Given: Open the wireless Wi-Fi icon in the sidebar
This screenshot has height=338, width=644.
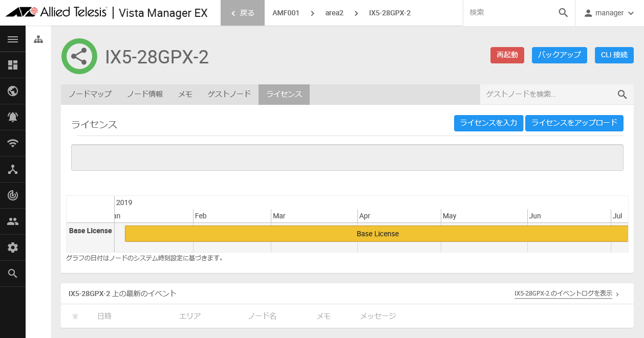Looking at the screenshot, I should point(13,143).
